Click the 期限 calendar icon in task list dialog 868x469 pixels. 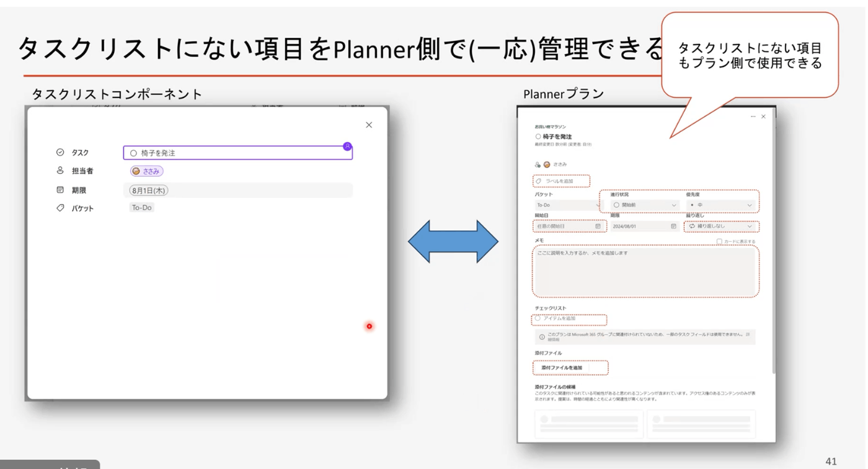(x=60, y=190)
